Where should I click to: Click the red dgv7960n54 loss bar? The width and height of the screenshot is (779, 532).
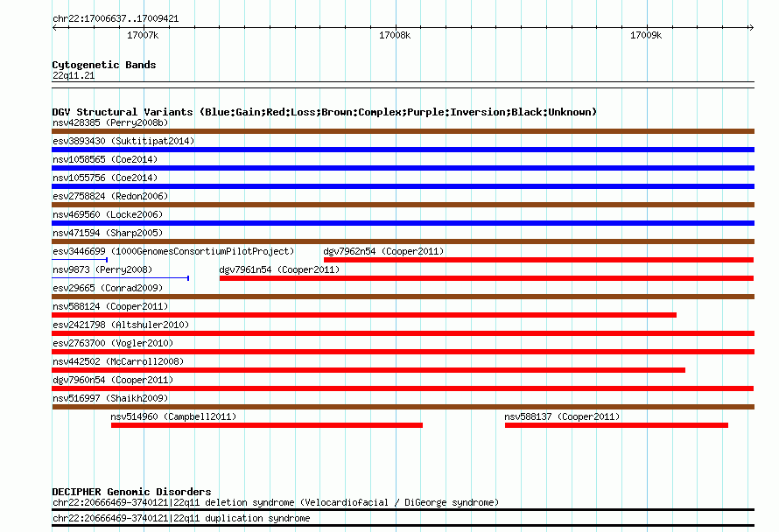403,388
